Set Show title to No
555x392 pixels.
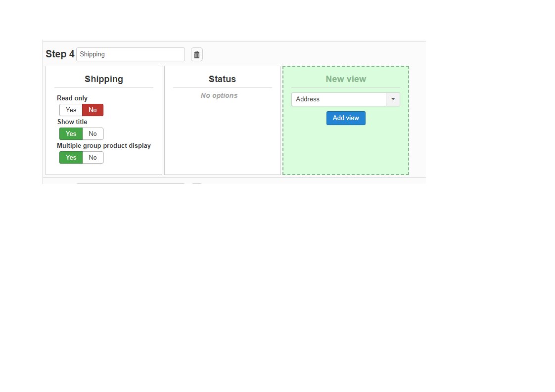coord(92,134)
